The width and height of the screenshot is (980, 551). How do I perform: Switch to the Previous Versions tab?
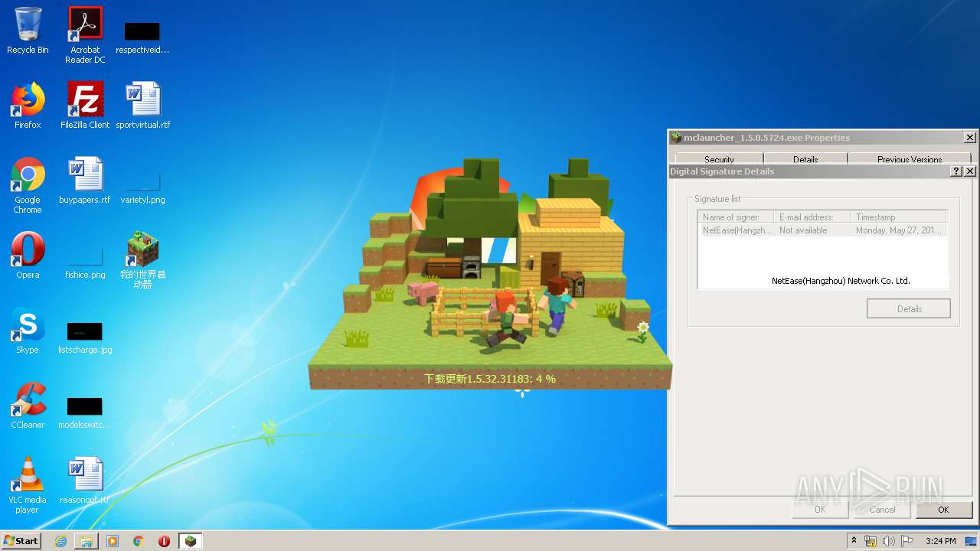910,158
